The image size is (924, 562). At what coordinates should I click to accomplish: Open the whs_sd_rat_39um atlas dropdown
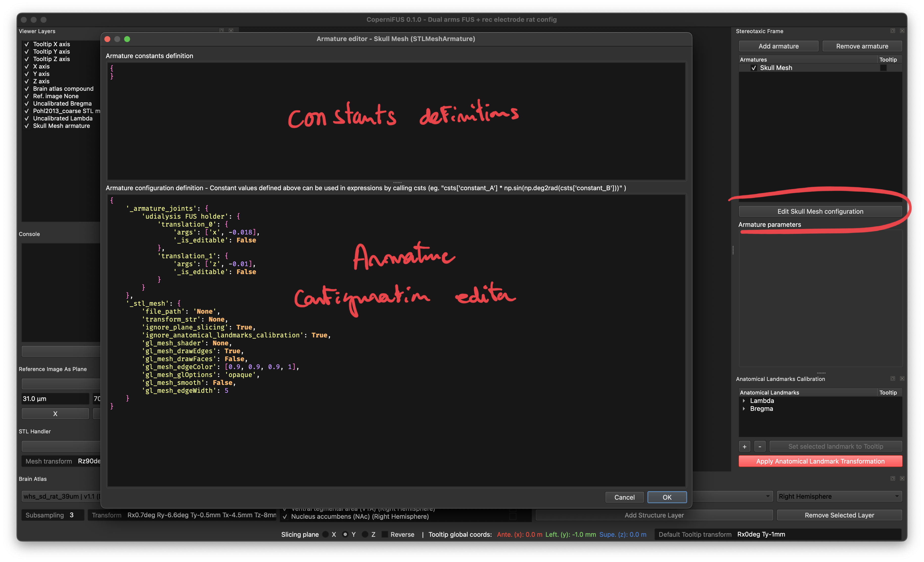[x=61, y=496]
